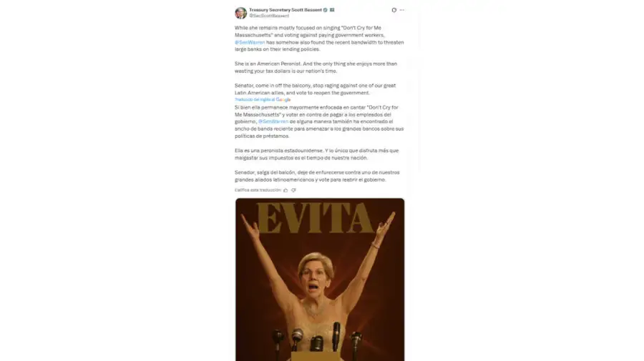Follow the @SenWarren mention in the Spanish translation
Viewport: 644px width, 361px height.
click(273, 122)
